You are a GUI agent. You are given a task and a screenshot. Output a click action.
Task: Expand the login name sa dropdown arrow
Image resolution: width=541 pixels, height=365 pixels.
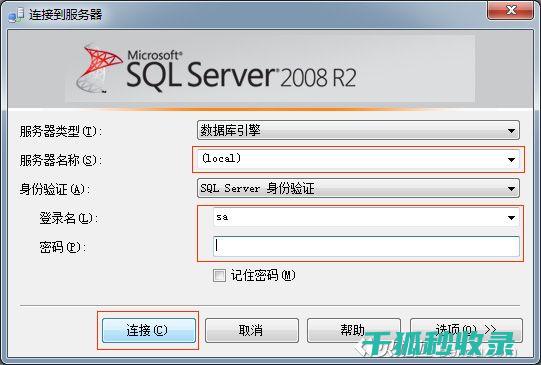coord(511,218)
